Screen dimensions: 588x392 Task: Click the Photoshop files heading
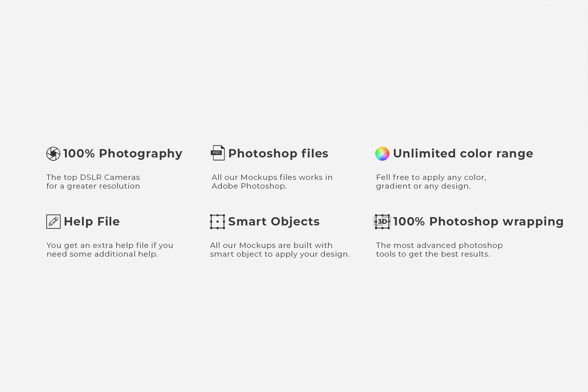pyautogui.click(x=278, y=154)
